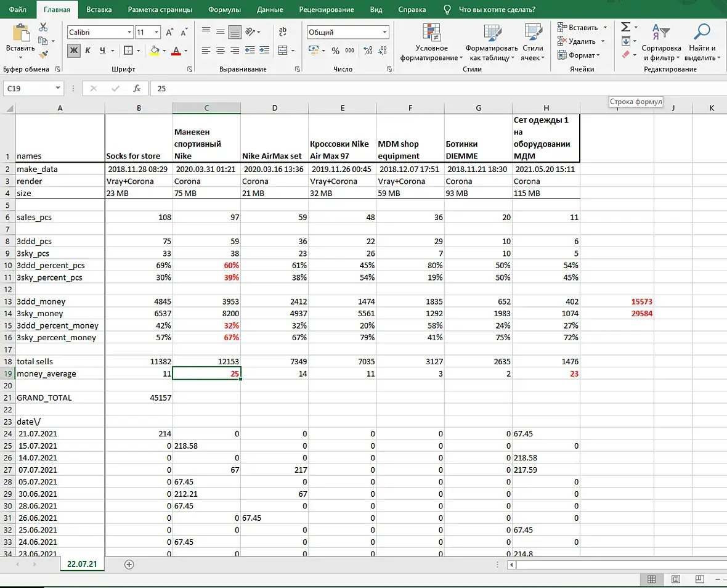Viewport: 727px width, 588px height.
Task: Align cell text left
Action: (x=206, y=51)
